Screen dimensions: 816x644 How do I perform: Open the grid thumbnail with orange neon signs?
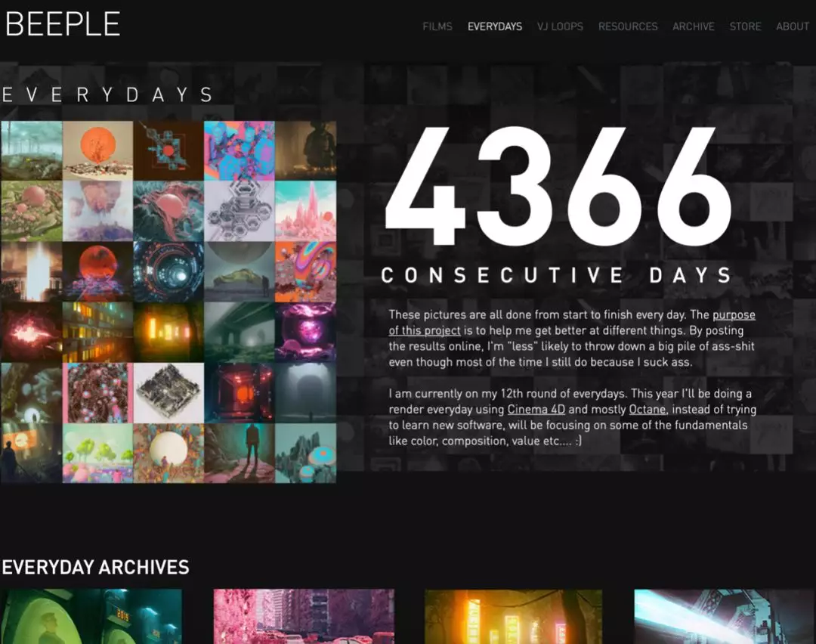pyautogui.click(x=168, y=332)
